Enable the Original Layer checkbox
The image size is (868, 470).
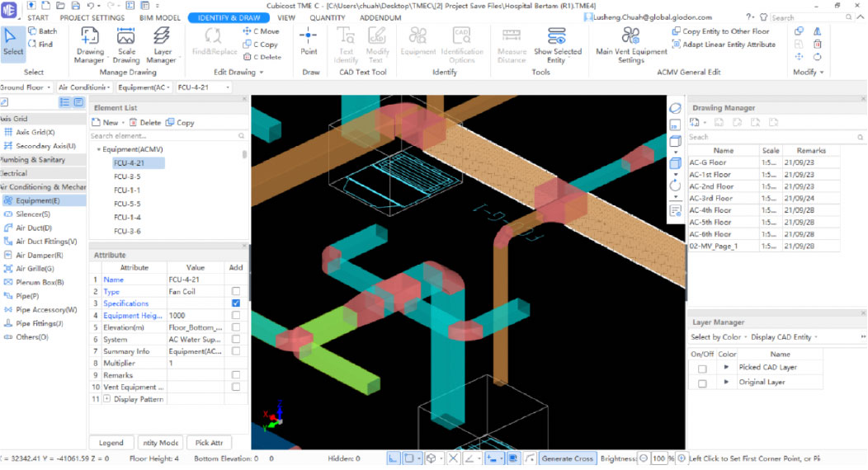click(701, 383)
